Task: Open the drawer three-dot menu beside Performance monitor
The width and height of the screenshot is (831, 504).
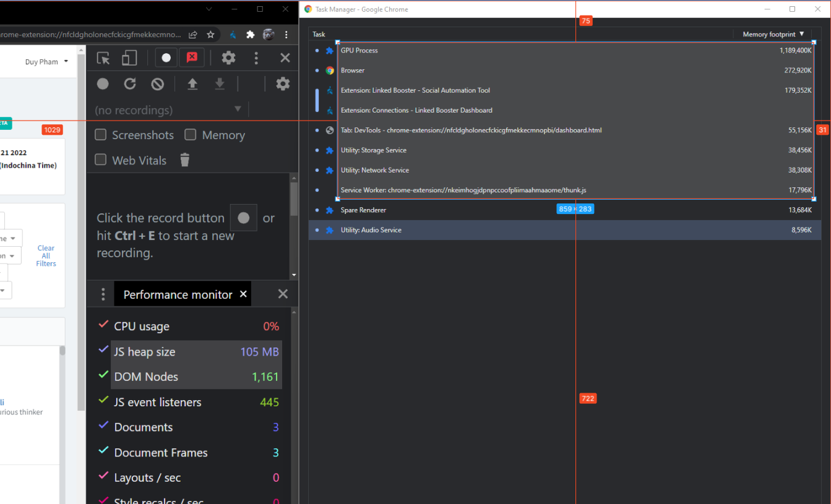Action: [103, 295]
